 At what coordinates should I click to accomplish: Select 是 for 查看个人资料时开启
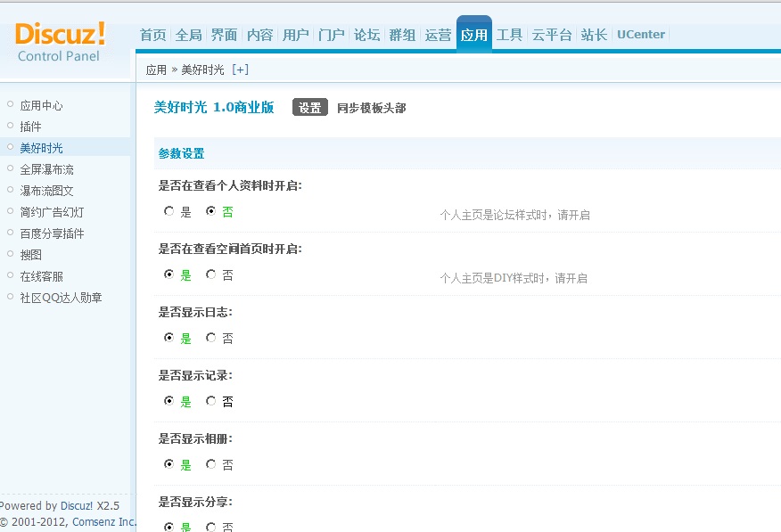(x=169, y=211)
